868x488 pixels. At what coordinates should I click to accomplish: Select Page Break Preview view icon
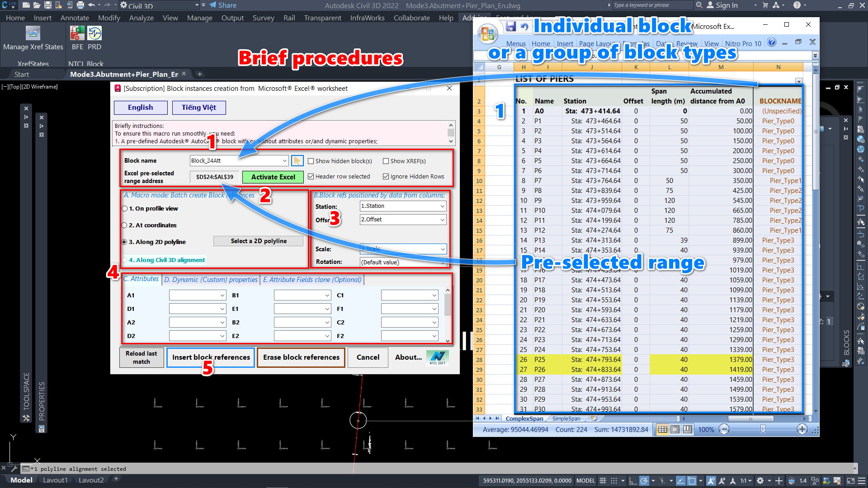[687, 429]
